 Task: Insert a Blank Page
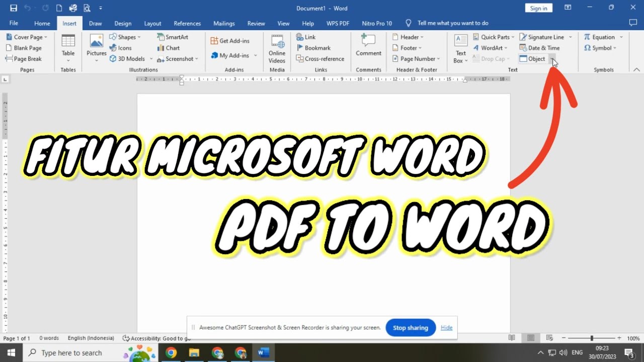pos(24,48)
